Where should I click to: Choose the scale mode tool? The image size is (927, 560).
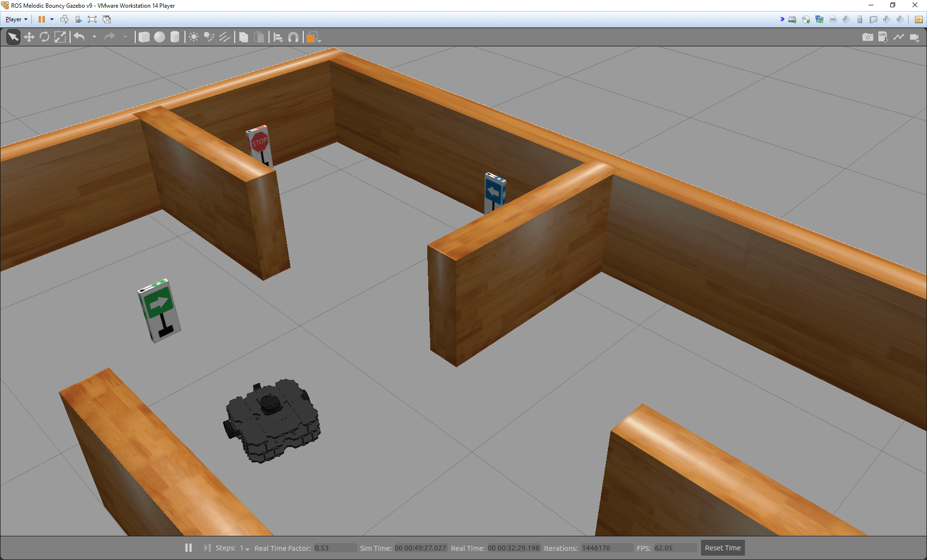60,37
